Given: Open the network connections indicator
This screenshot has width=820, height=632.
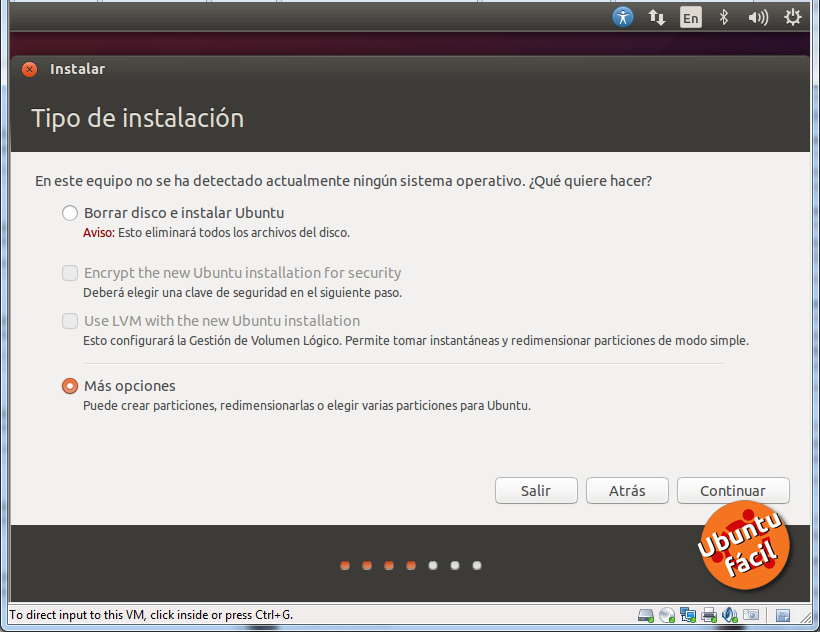Looking at the screenshot, I should click(x=657, y=18).
